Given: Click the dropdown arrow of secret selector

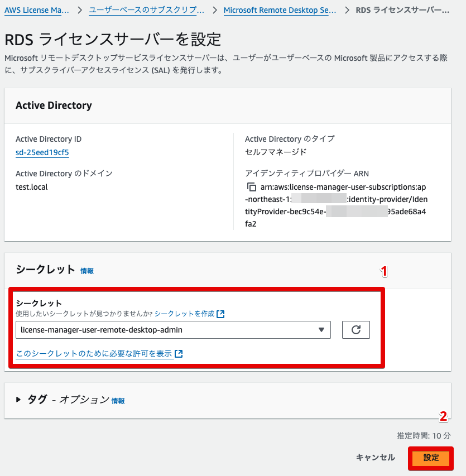Looking at the screenshot, I should point(321,330).
